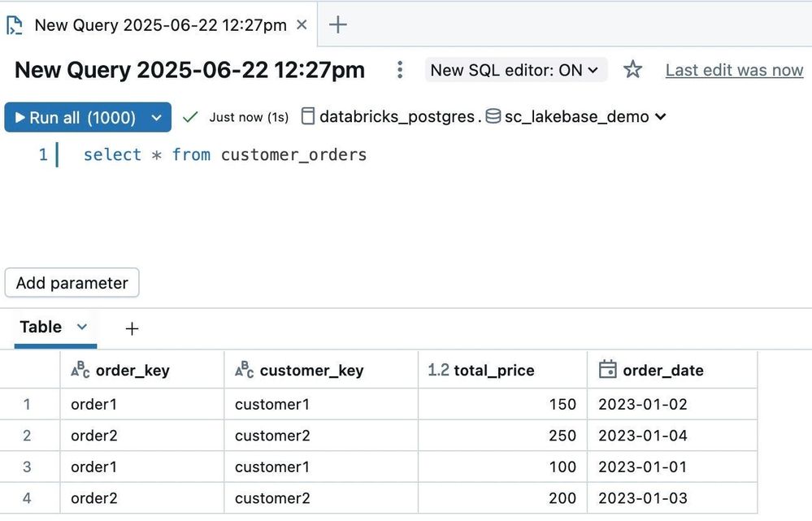812x521 pixels.
Task: Open the sc_lakebase_demo schema dropdown
Action: pos(660,117)
